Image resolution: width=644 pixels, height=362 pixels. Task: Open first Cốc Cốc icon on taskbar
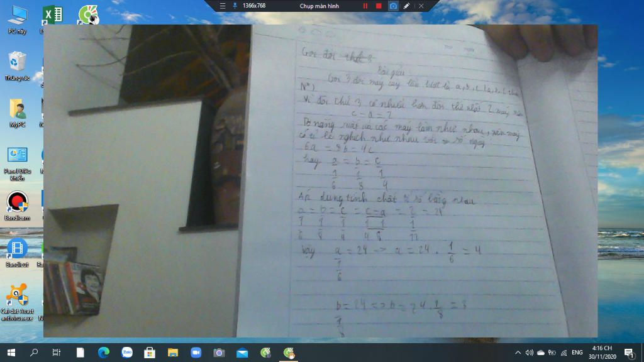pos(266,353)
